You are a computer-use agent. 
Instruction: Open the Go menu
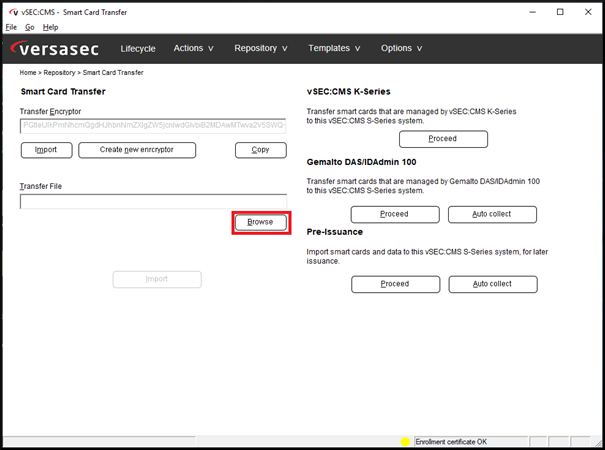point(30,27)
